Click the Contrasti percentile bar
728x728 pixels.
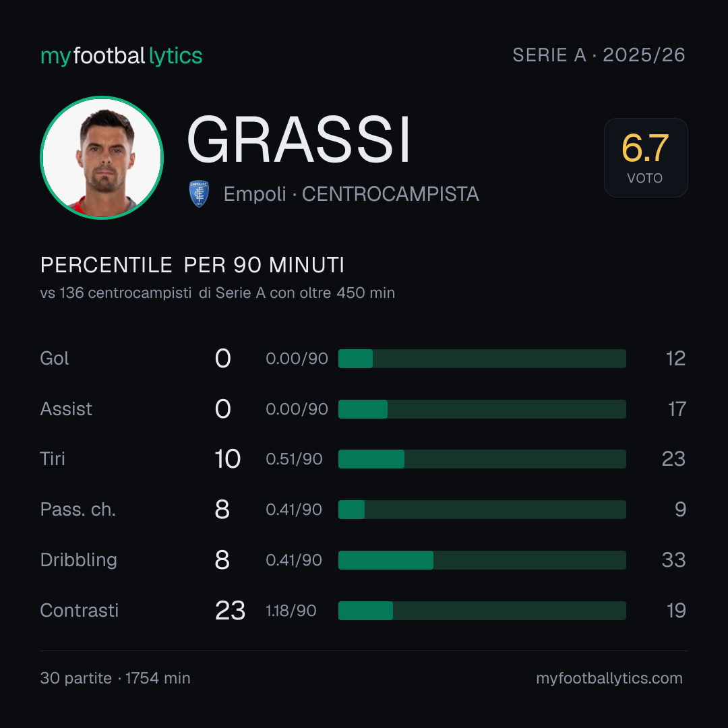click(x=482, y=611)
